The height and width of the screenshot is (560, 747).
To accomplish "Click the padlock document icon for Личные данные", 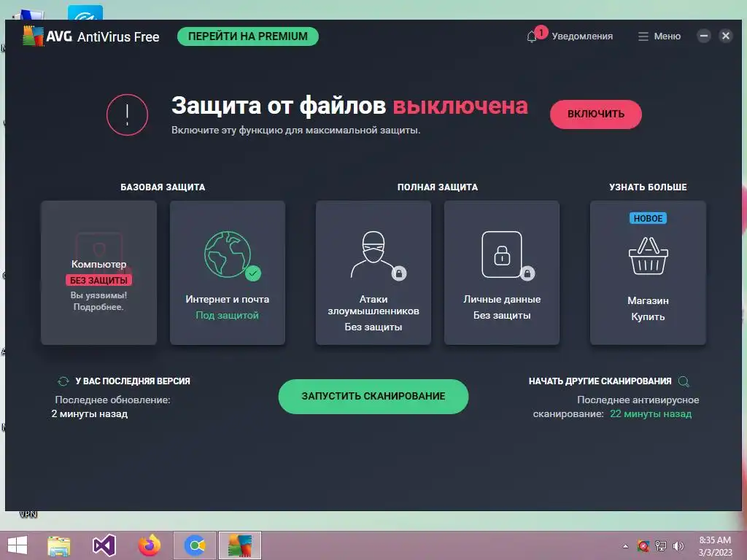I will (502, 254).
